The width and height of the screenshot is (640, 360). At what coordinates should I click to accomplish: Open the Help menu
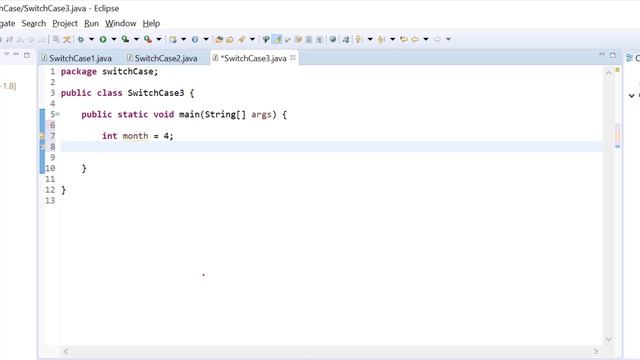coord(151,23)
